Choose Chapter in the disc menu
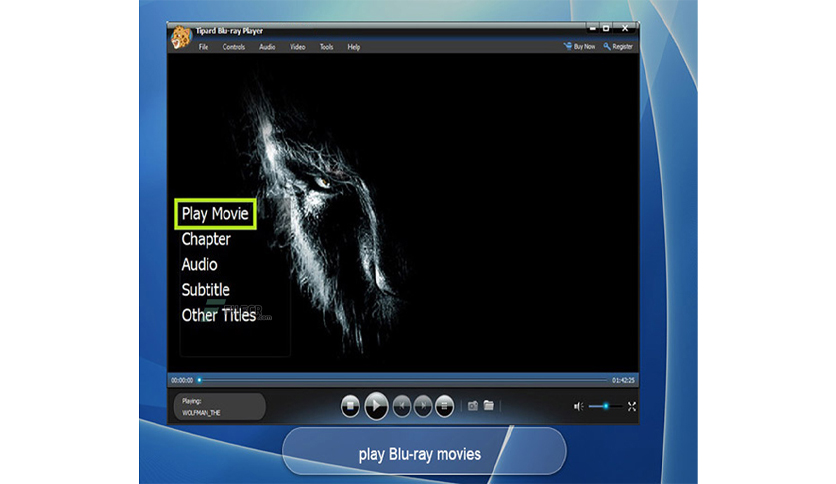 [206, 239]
